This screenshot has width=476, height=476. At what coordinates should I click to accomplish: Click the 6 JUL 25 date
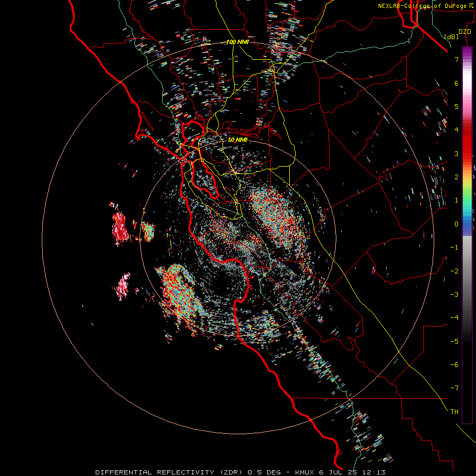pyautogui.click(x=338, y=472)
